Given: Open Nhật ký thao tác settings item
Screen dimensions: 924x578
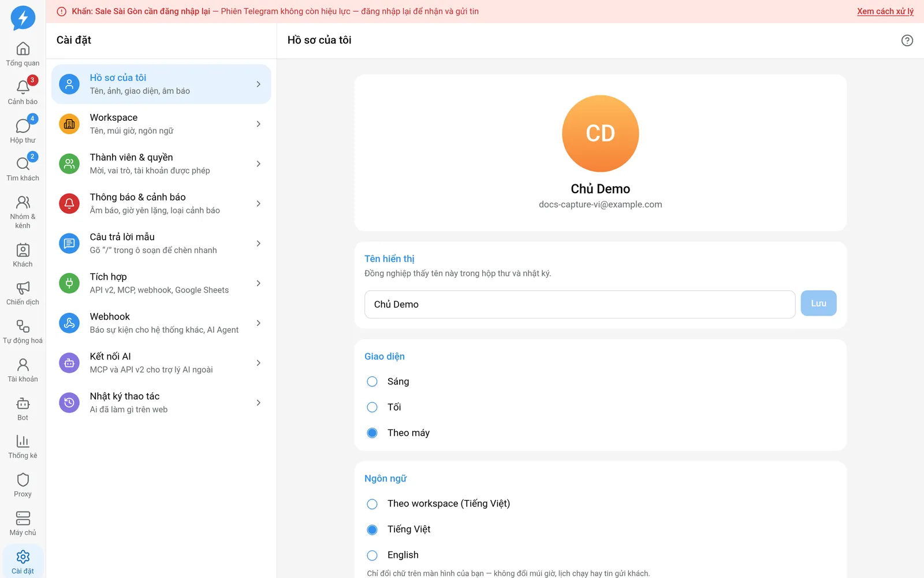Looking at the screenshot, I should click(161, 403).
